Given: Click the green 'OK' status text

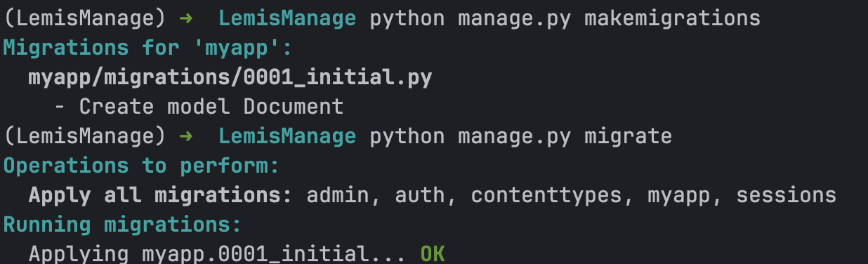Looking at the screenshot, I should pyautogui.click(x=433, y=253).
